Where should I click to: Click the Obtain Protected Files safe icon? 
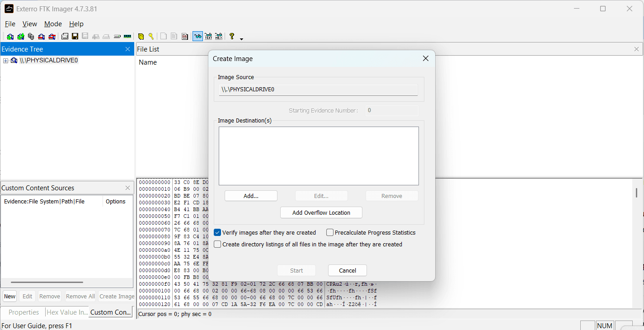(141, 37)
